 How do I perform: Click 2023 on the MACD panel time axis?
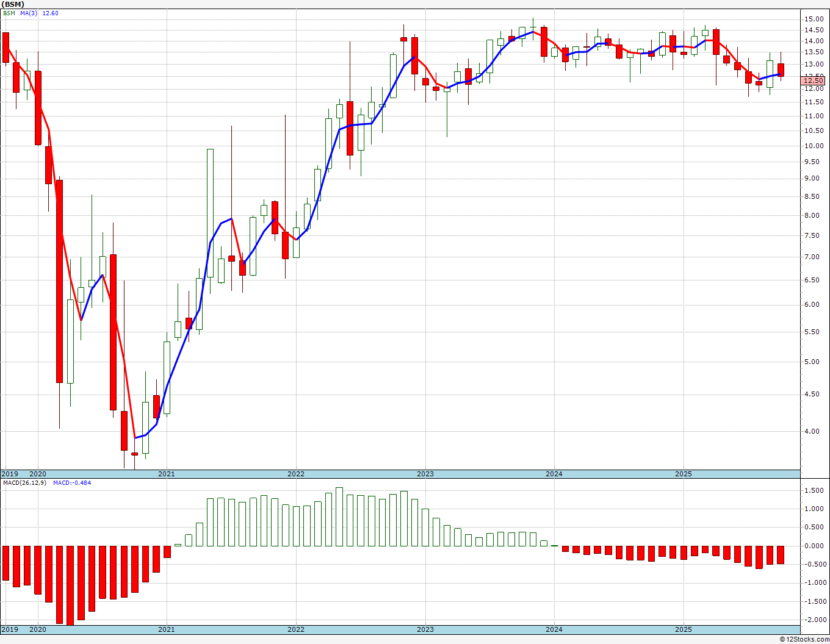(425, 629)
